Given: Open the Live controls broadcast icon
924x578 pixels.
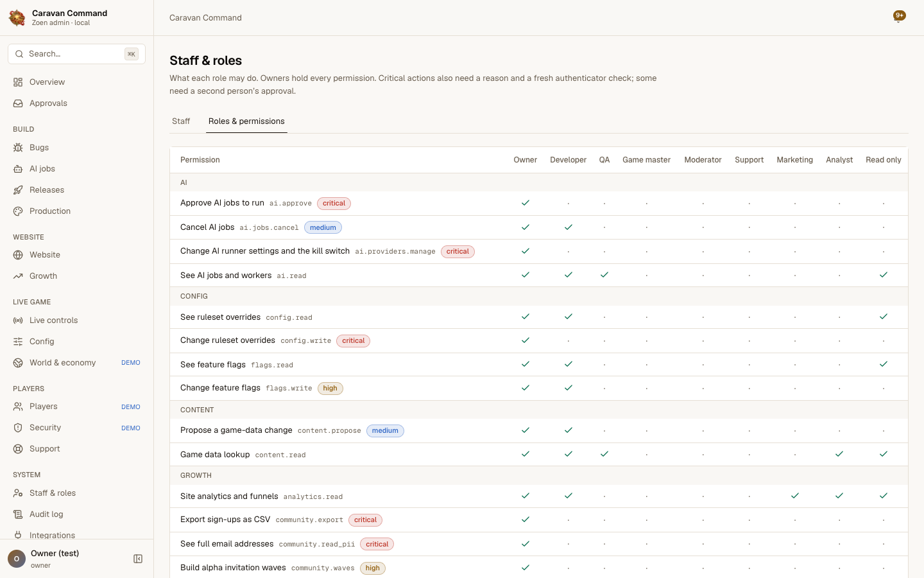Looking at the screenshot, I should point(18,320).
